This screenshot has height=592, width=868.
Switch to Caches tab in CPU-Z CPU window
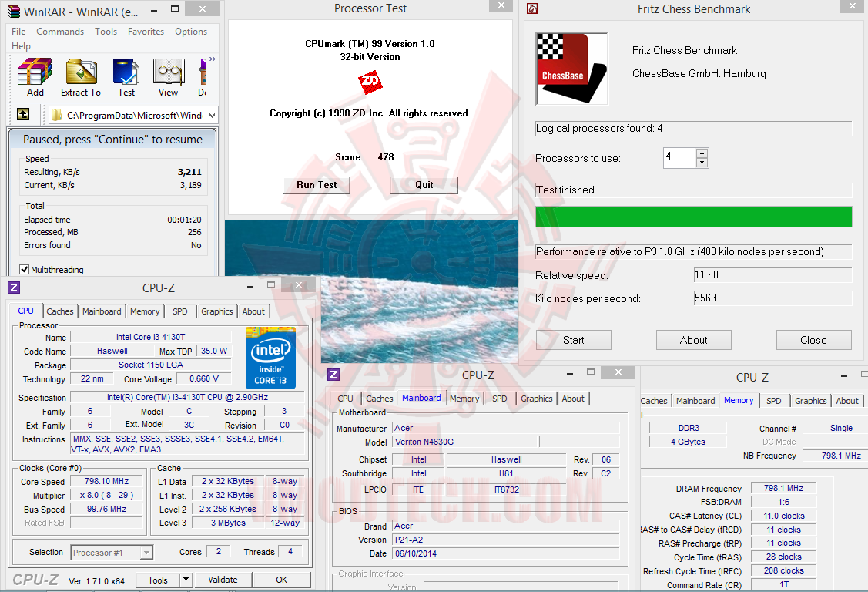click(60, 311)
